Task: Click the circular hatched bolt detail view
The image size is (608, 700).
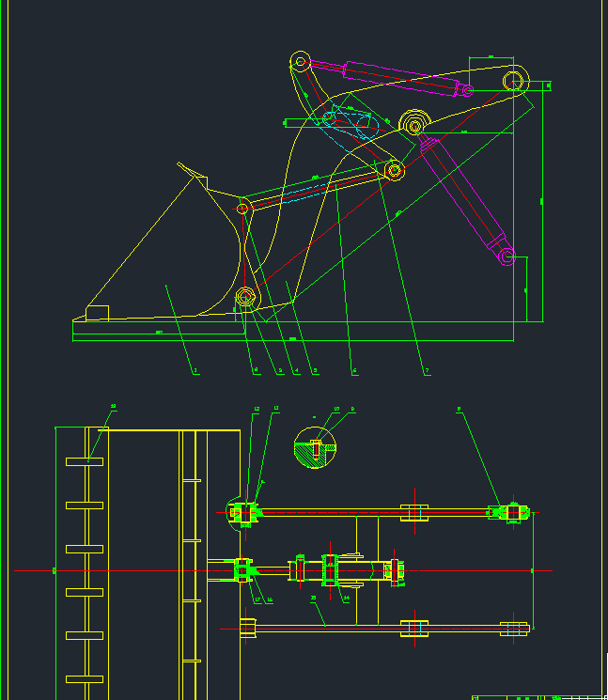Action: (x=315, y=447)
